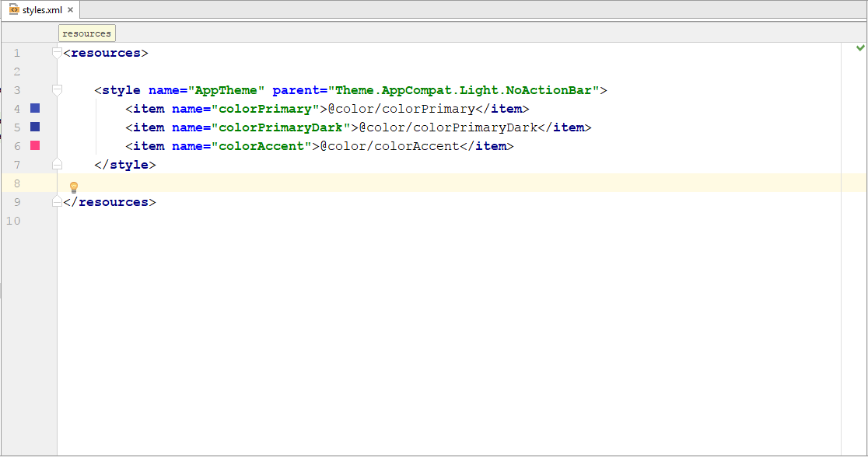
Task: Click the lightbulb quick-fix icon on line 8
Action: [74, 187]
